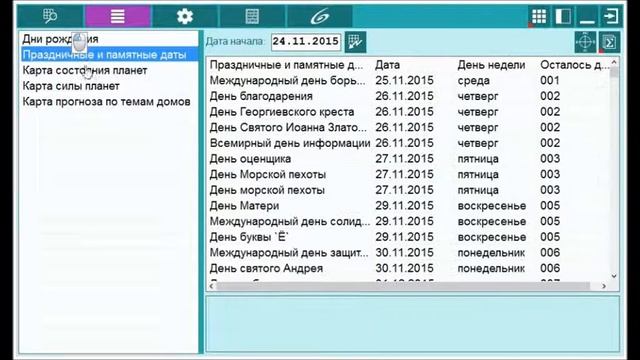Viewport: 640px width, 360px height.
Task: Click the stylized swirl logo tab
Action: [320, 16]
